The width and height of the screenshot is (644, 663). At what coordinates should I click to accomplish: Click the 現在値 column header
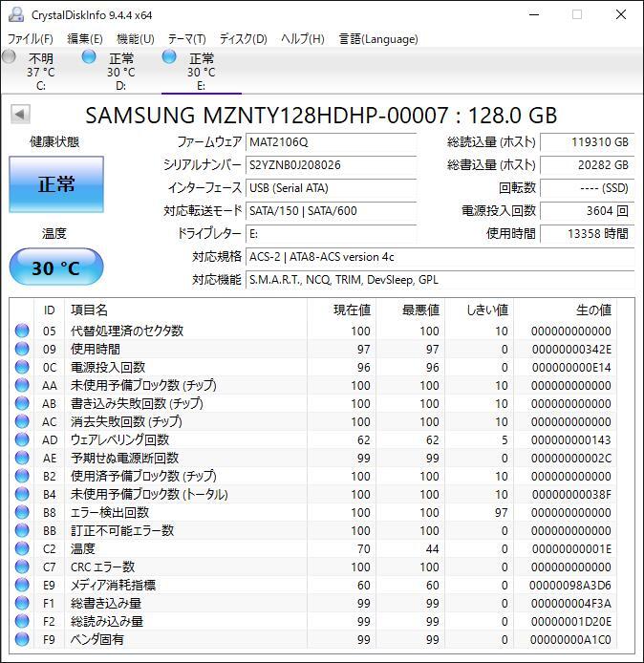point(342,310)
